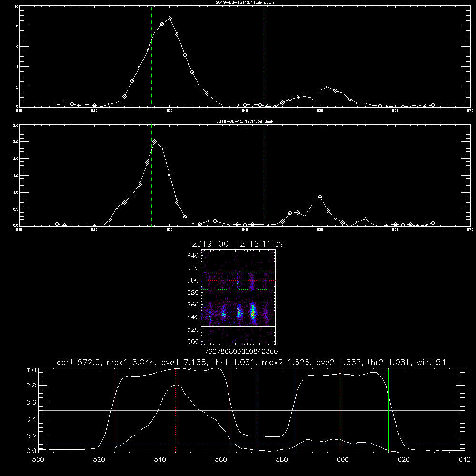Click x-axis label 560 in the bottom plot
The image size is (476, 476).
pyautogui.click(x=221, y=460)
